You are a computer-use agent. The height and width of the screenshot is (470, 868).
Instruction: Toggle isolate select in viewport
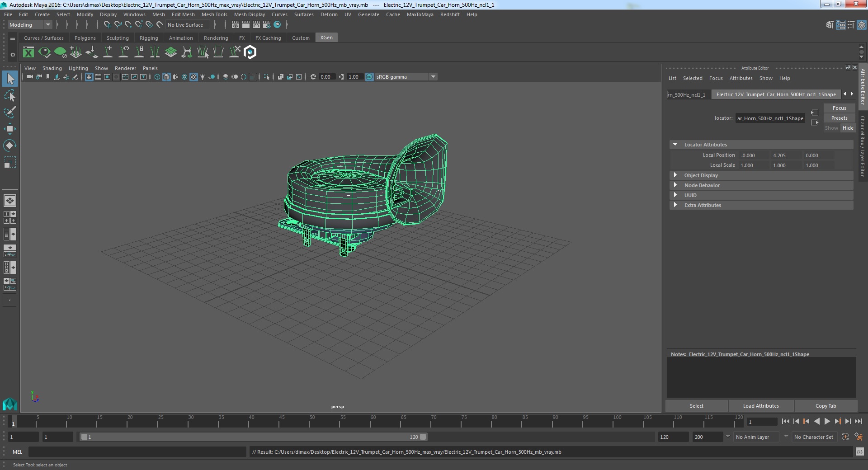pos(267,77)
